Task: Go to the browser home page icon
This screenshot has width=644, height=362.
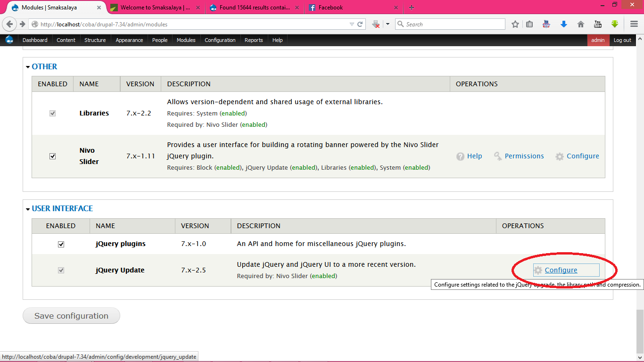Action: (x=581, y=24)
